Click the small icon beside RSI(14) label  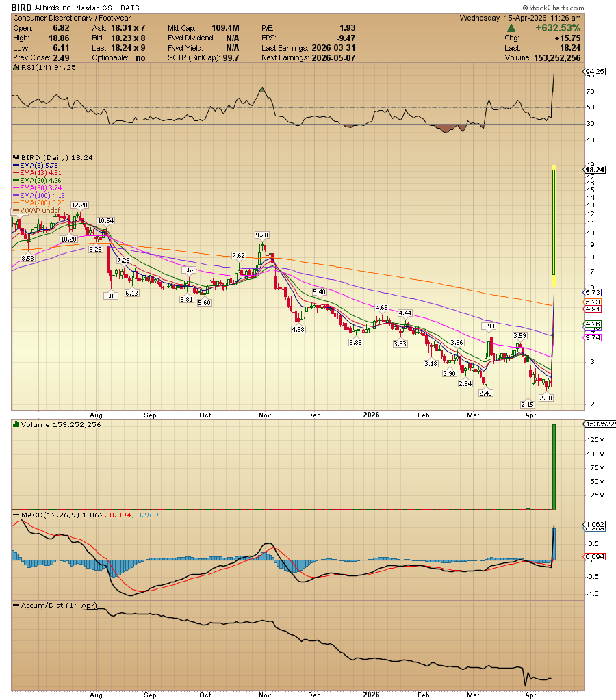(x=16, y=68)
